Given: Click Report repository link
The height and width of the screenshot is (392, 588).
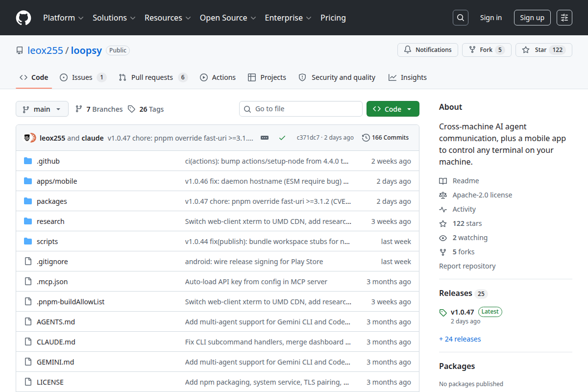Looking at the screenshot, I should 467,266.
